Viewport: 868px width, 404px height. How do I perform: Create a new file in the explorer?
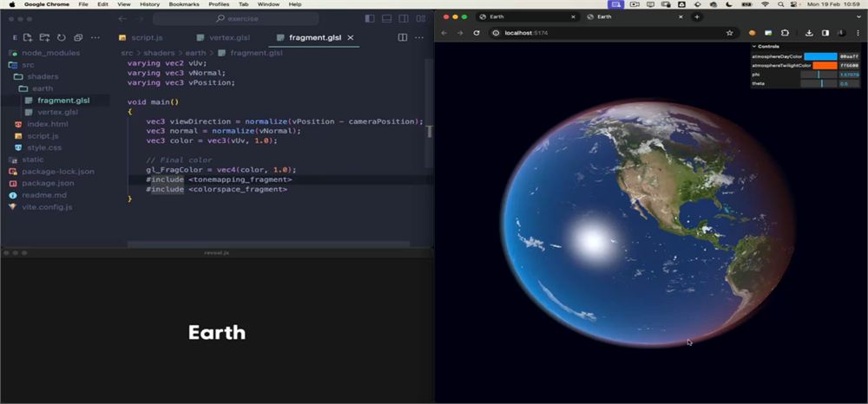coord(28,37)
